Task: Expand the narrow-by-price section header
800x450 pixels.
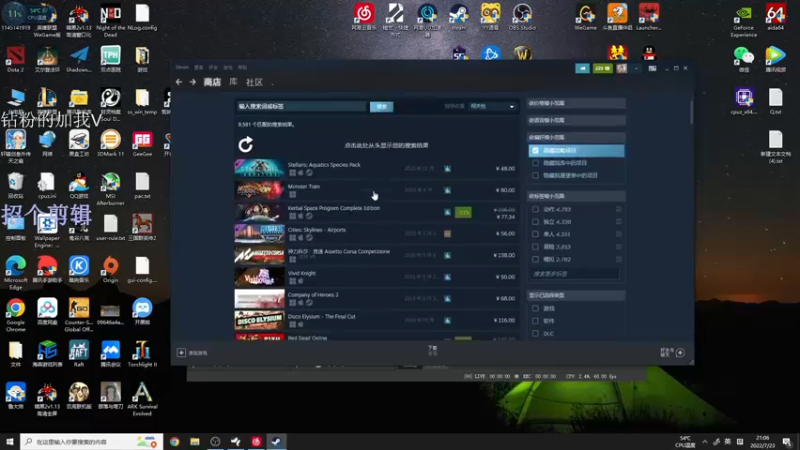Action: (x=576, y=103)
